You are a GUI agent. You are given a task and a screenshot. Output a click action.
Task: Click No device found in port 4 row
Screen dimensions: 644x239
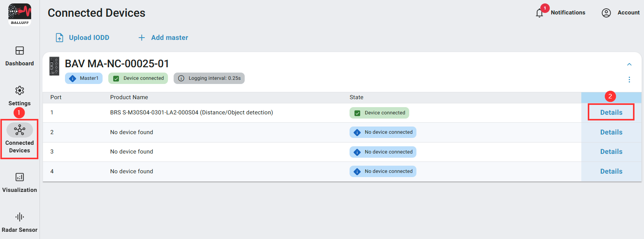pyautogui.click(x=131, y=171)
